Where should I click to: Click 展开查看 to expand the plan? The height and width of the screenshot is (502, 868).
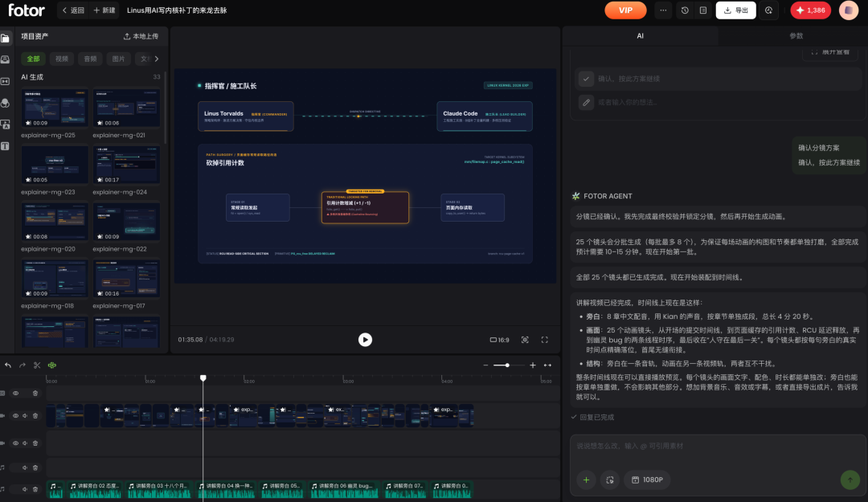pos(829,52)
